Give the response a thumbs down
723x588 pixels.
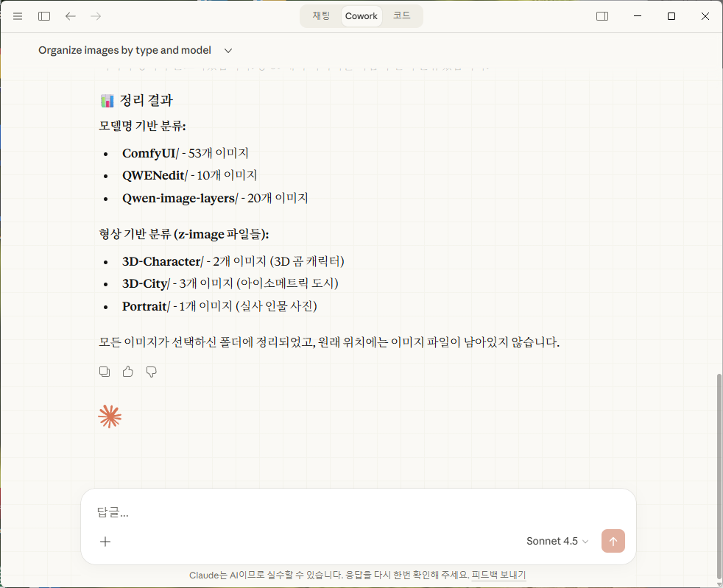tap(152, 372)
